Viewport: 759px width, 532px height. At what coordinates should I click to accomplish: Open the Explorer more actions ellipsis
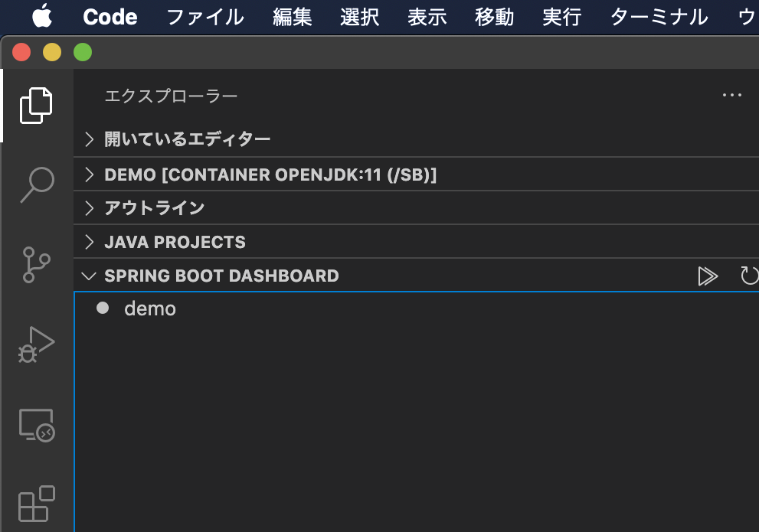[x=732, y=95]
